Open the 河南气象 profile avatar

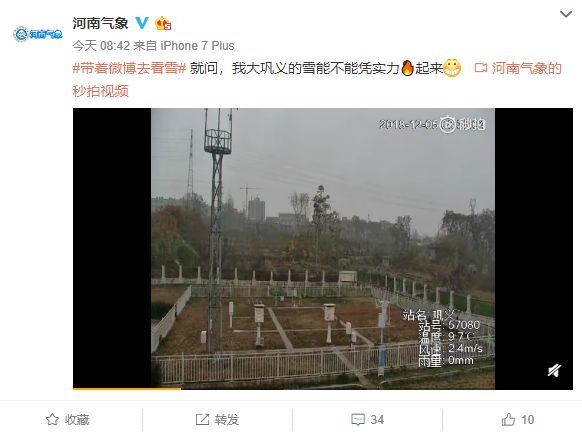click(37, 34)
